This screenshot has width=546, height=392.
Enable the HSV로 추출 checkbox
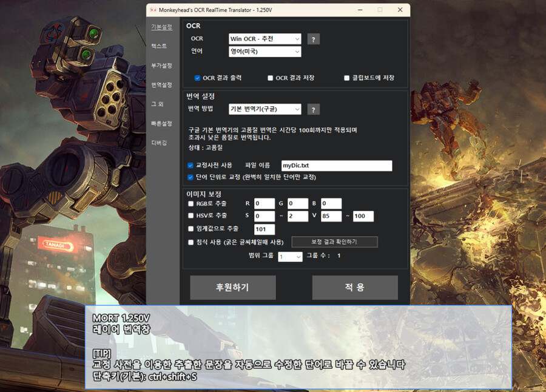[191, 215]
